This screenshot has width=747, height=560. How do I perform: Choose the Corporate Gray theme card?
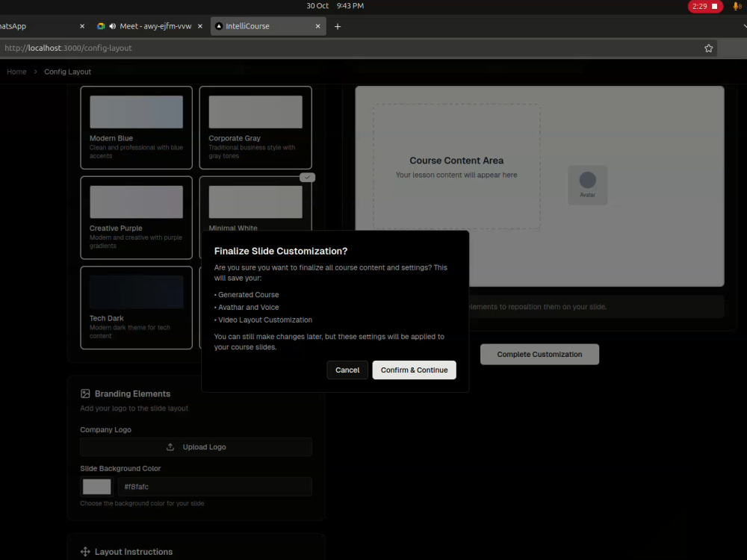(255, 128)
